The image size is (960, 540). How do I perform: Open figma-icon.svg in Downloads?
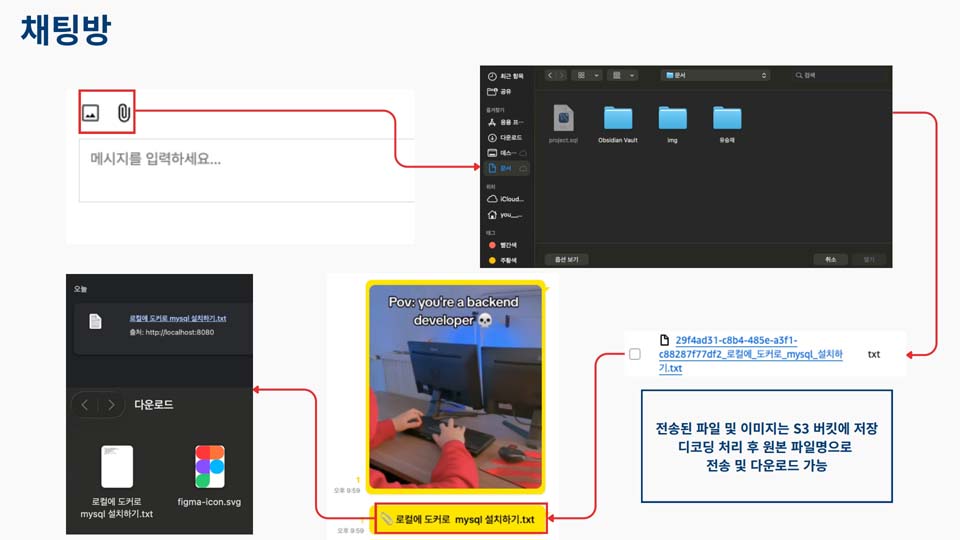210,467
